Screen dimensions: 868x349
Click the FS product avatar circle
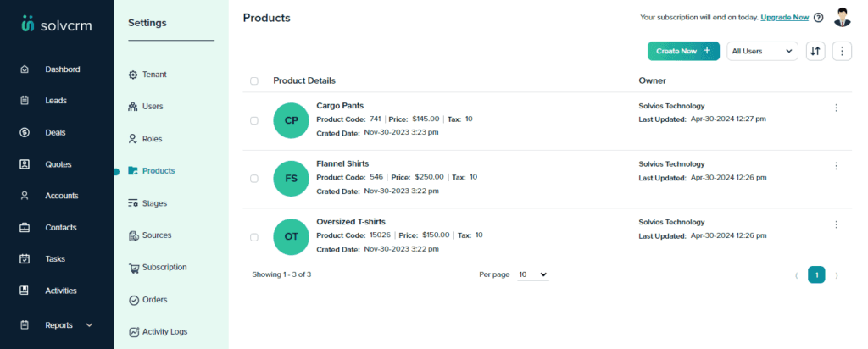point(292,179)
